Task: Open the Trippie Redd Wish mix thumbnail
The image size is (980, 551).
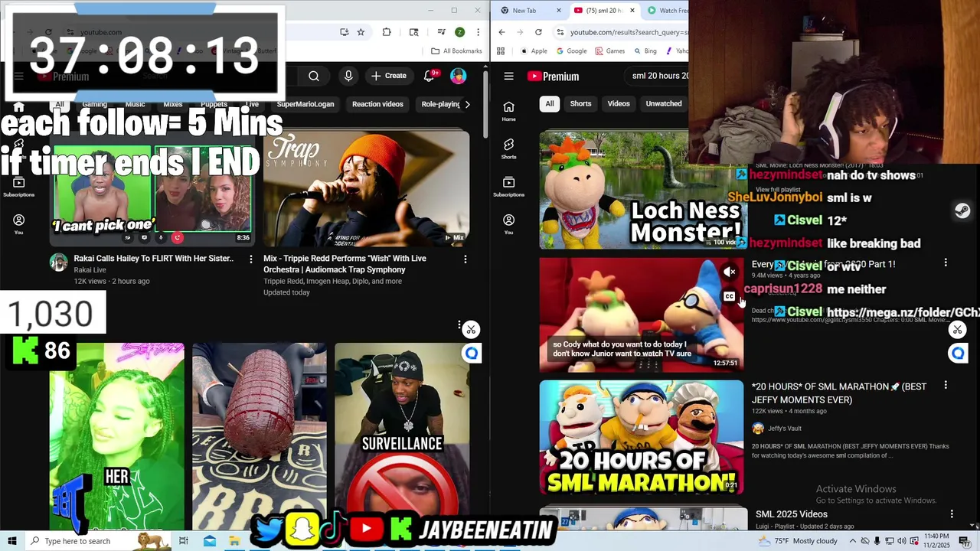Action: tap(366, 189)
